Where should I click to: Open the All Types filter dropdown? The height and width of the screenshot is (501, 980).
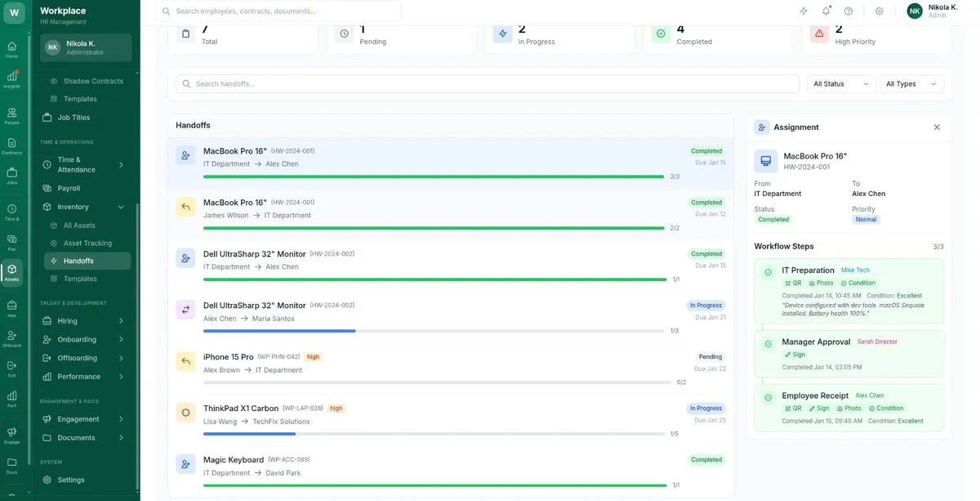pyautogui.click(x=911, y=84)
